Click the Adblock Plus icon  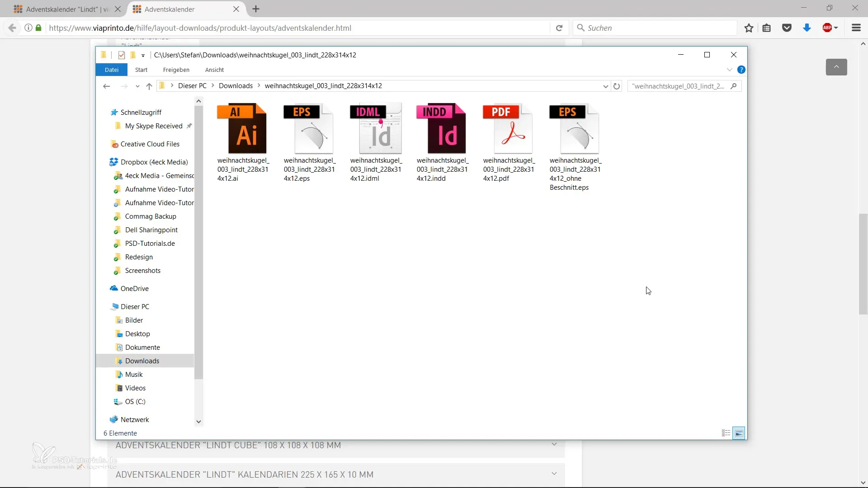[827, 28]
